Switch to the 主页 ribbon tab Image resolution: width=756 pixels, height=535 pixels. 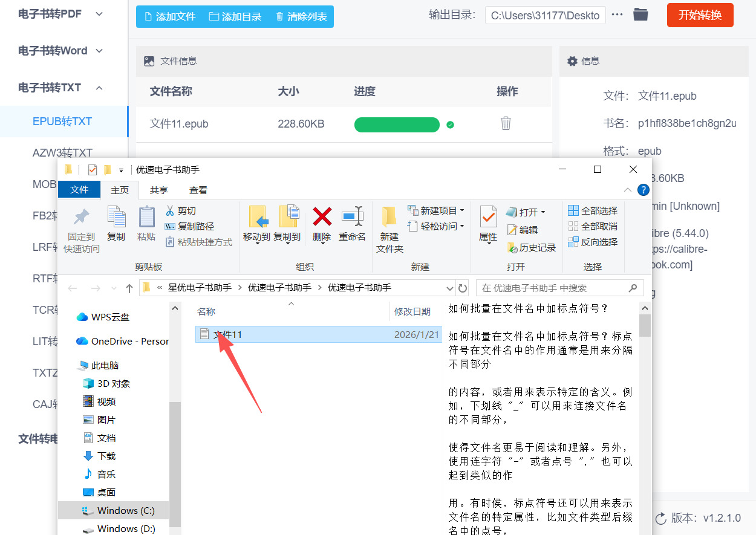[x=120, y=190]
